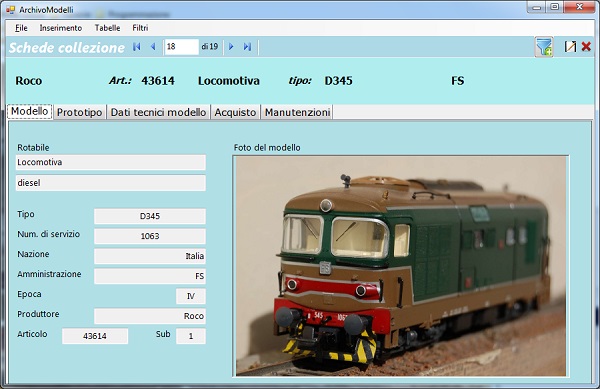Image resolution: width=600 pixels, height=389 pixels.
Task: Open the Inserimento menu
Action: click(60, 28)
